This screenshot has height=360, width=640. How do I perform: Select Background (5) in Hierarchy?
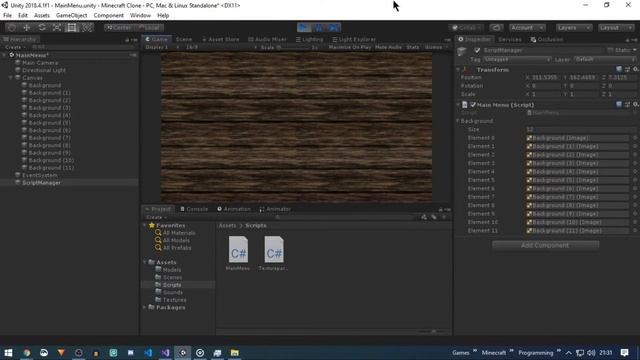tap(49, 123)
